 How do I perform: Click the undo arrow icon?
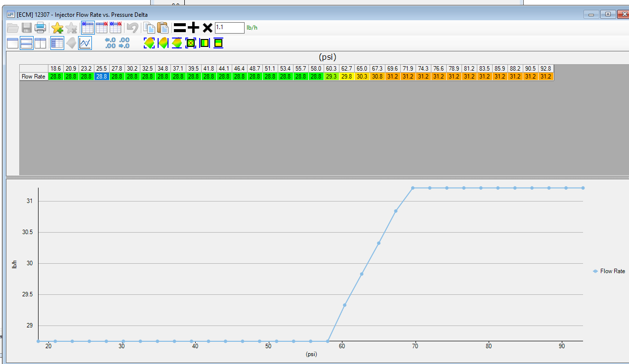132,28
